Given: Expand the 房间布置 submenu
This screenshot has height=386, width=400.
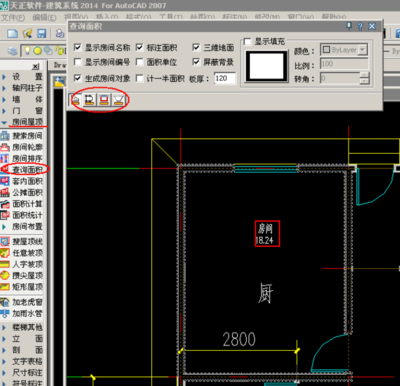Looking at the screenshot, I should [x=22, y=227].
